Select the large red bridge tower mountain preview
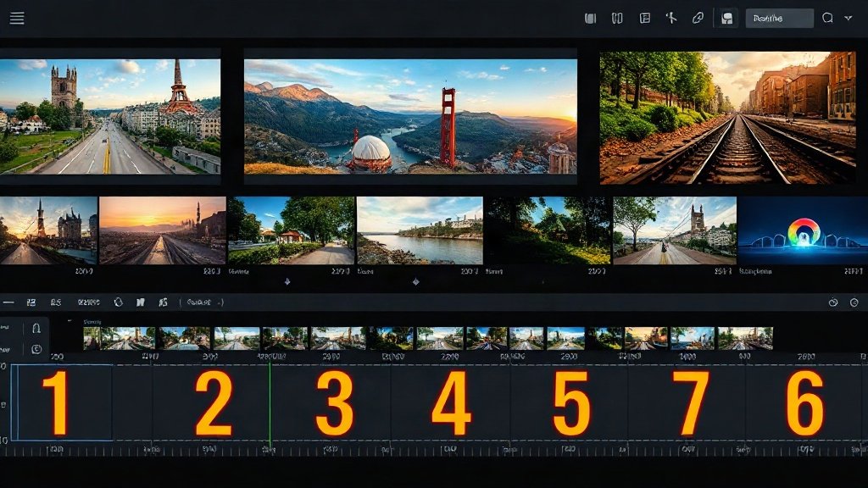 [x=411, y=116]
